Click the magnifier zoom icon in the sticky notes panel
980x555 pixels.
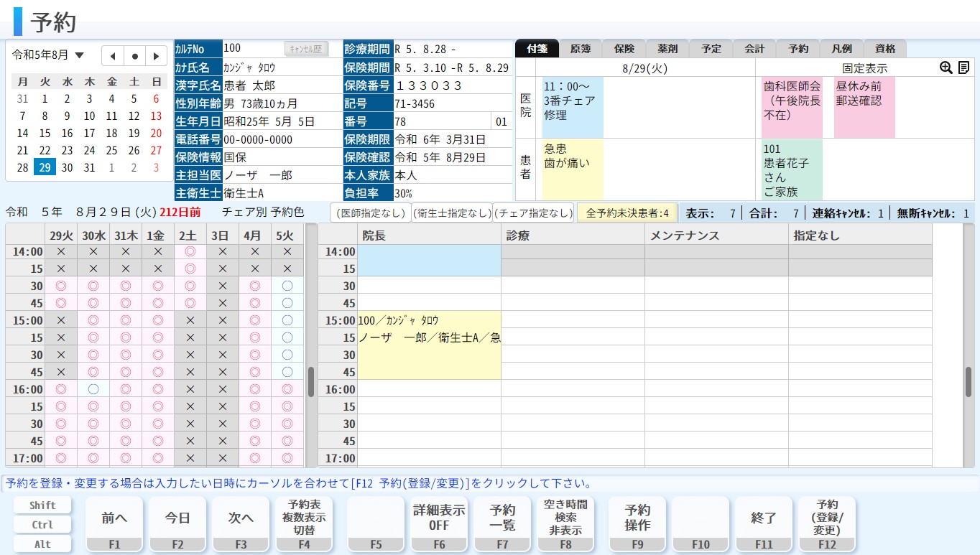tap(946, 67)
